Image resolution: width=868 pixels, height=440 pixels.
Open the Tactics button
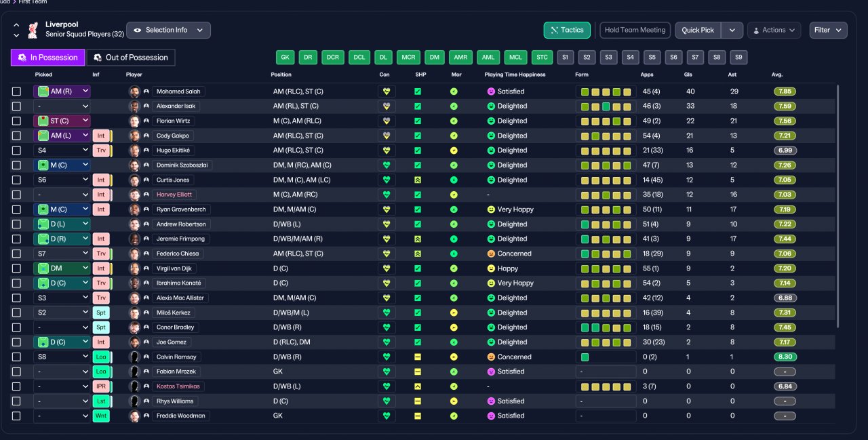567,30
